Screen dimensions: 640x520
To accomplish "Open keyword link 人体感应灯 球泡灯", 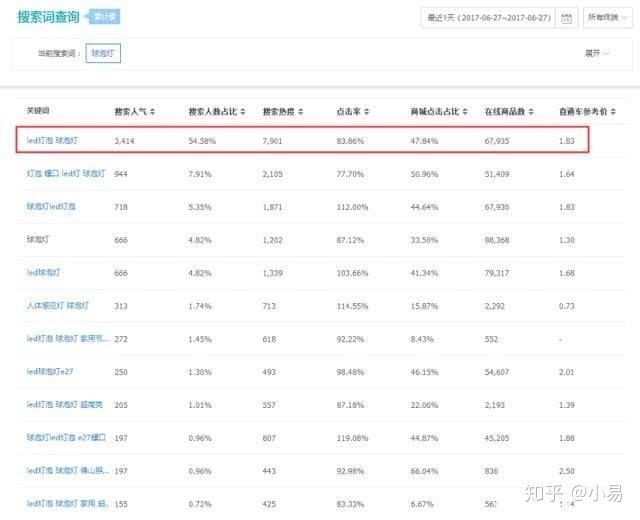I will [60, 305].
